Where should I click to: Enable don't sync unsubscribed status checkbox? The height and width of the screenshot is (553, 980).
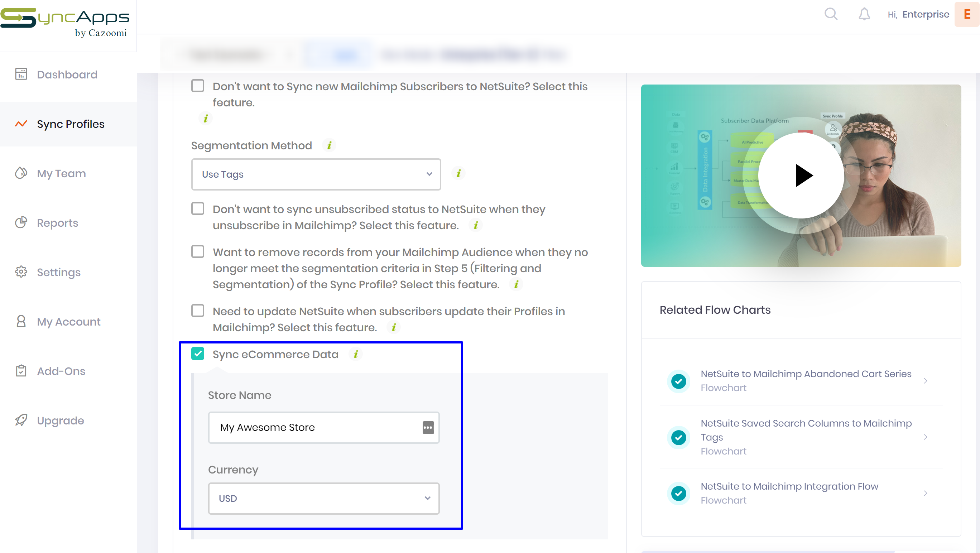(197, 208)
